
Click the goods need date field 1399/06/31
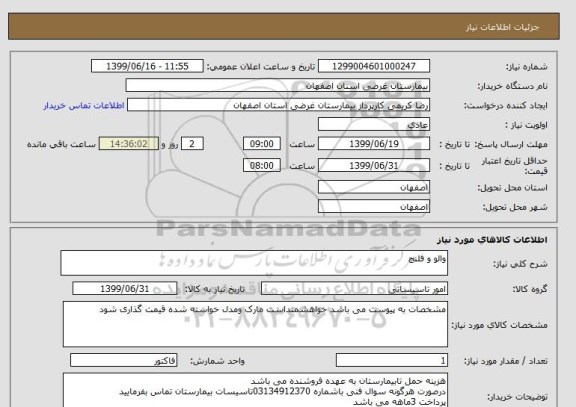coord(125,289)
